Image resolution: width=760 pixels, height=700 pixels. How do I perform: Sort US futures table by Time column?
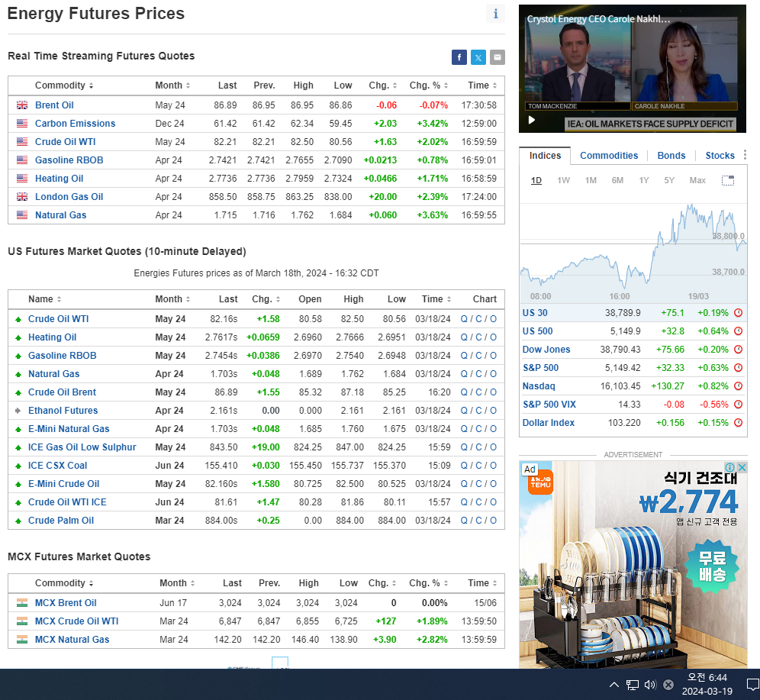[436, 299]
